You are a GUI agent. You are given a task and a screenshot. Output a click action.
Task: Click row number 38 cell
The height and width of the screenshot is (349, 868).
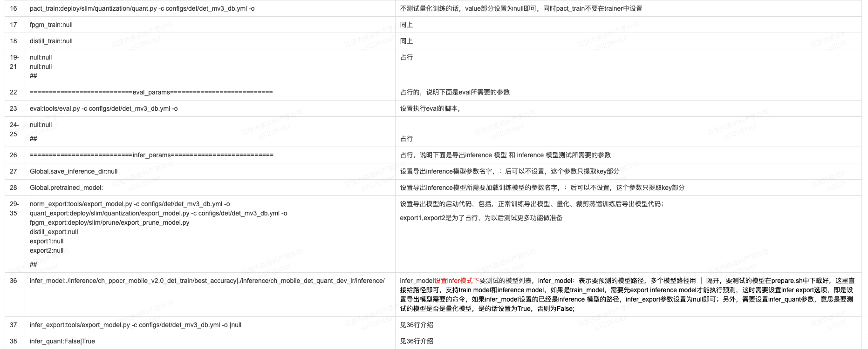pyautogui.click(x=14, y=341)
